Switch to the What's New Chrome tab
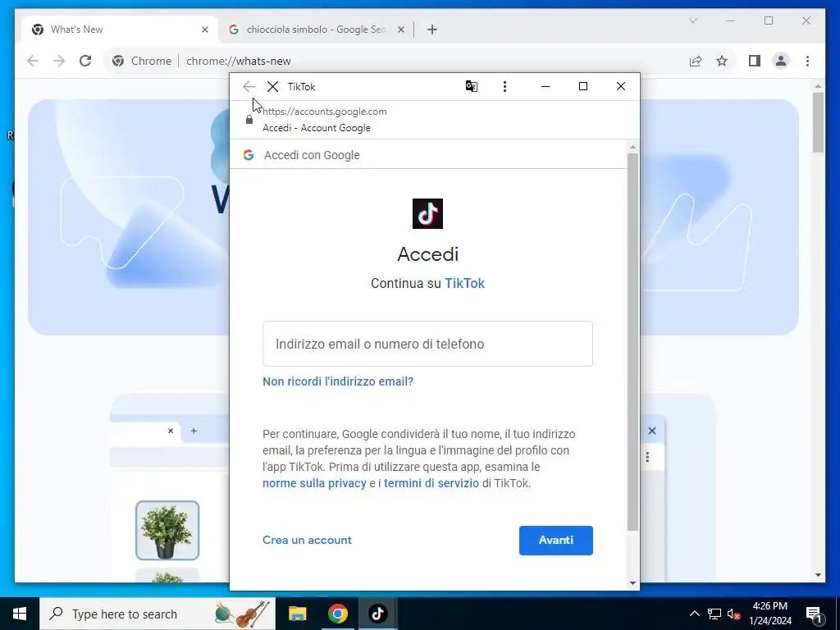 pyautogui.click(x=119, y=30)
